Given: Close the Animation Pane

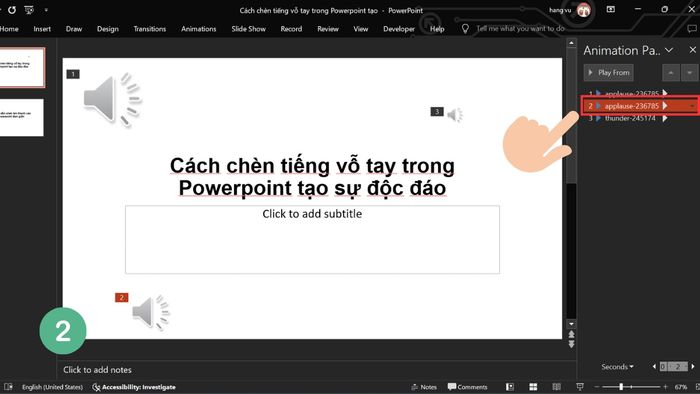Looking at the screenshot, I should [x=692, y=50].
